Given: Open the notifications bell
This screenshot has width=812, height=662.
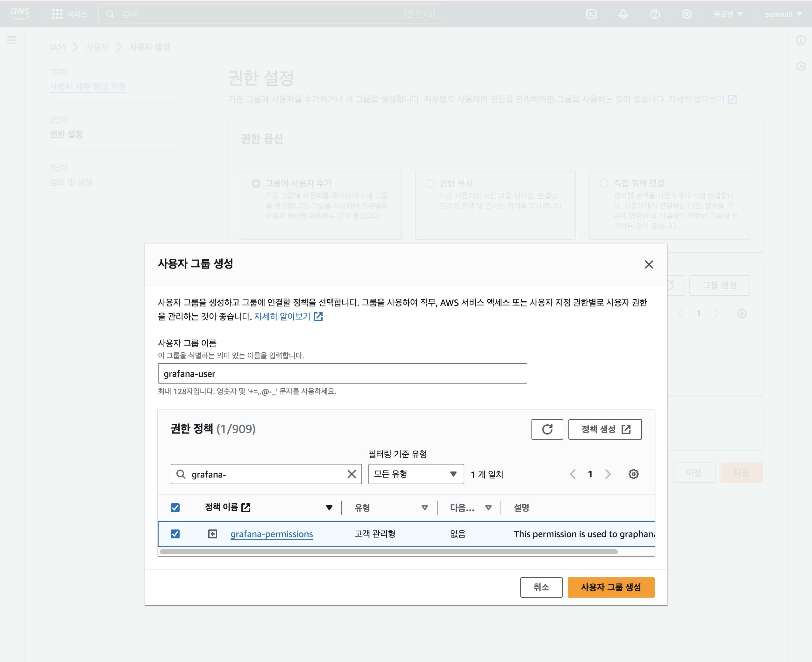Looking at the screenshot, I should (623, 14).
